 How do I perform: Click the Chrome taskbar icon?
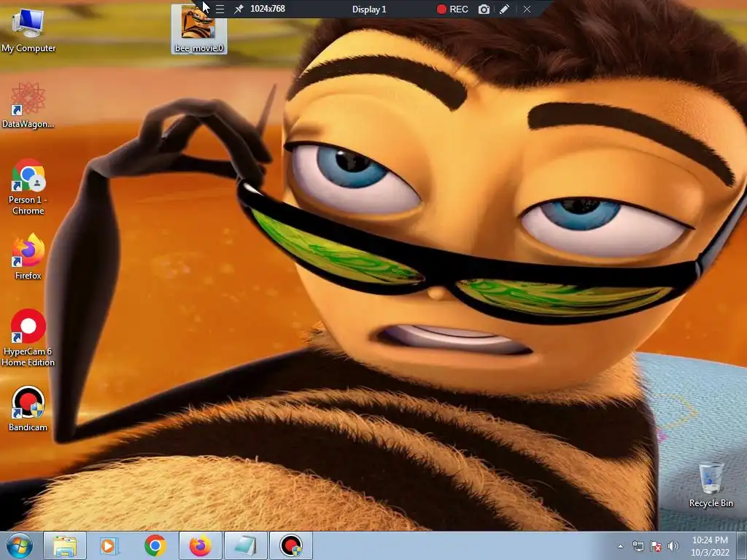point(155,545)
